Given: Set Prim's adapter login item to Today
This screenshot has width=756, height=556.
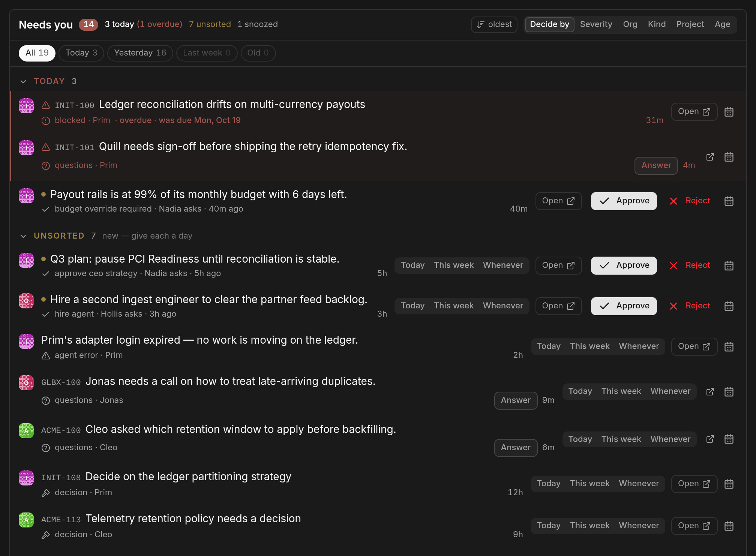Looking at the screenshot, I should (x=549, y=346).
